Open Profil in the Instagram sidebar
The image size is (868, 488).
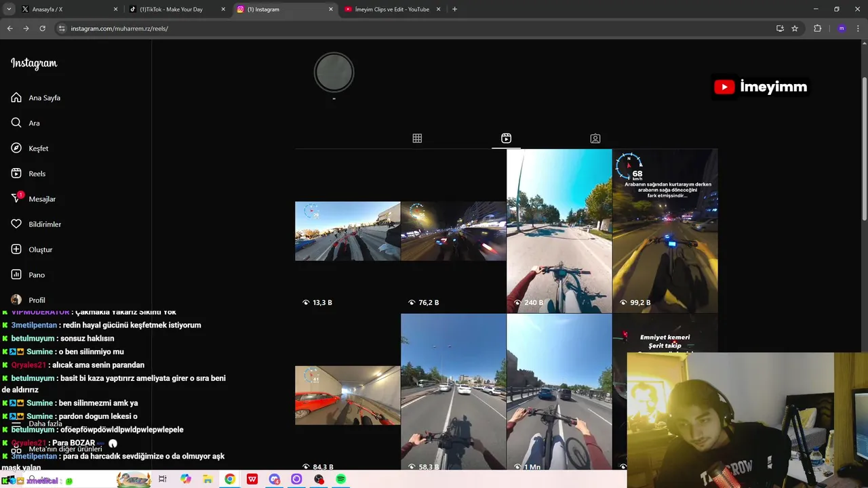(x=28, y=300)
